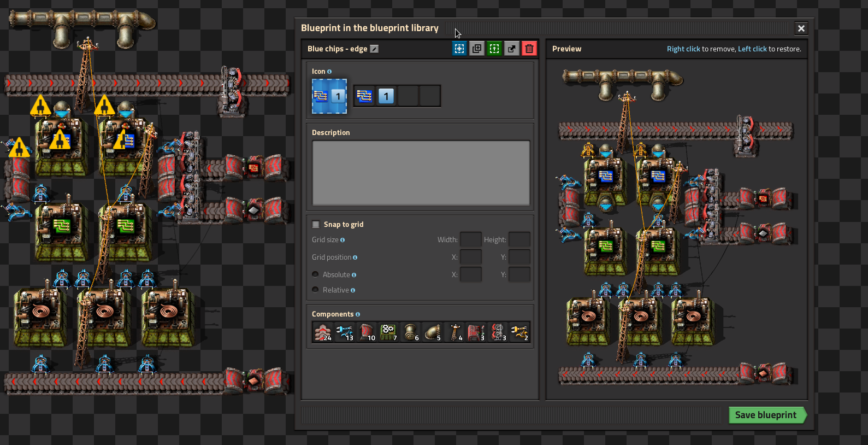868x445 pixels.
Task: Click the Grid position Y field
Action: (x=519, y=257)
